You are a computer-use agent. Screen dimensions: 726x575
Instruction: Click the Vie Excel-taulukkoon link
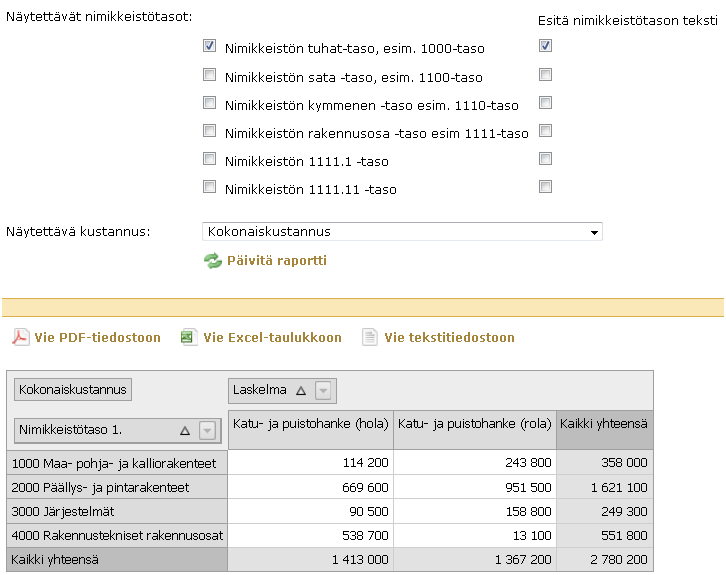point(272,337)
